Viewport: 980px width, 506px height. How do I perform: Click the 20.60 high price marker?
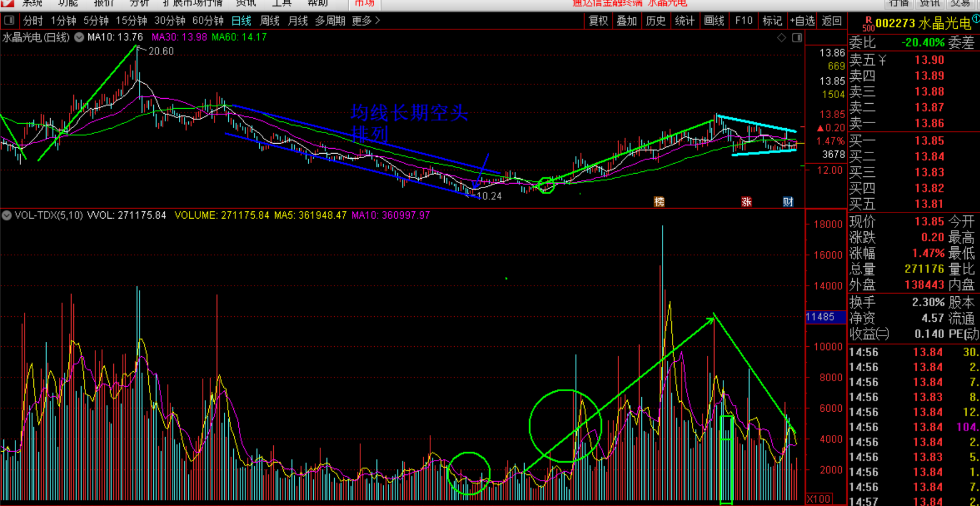(x=161, y=51)
